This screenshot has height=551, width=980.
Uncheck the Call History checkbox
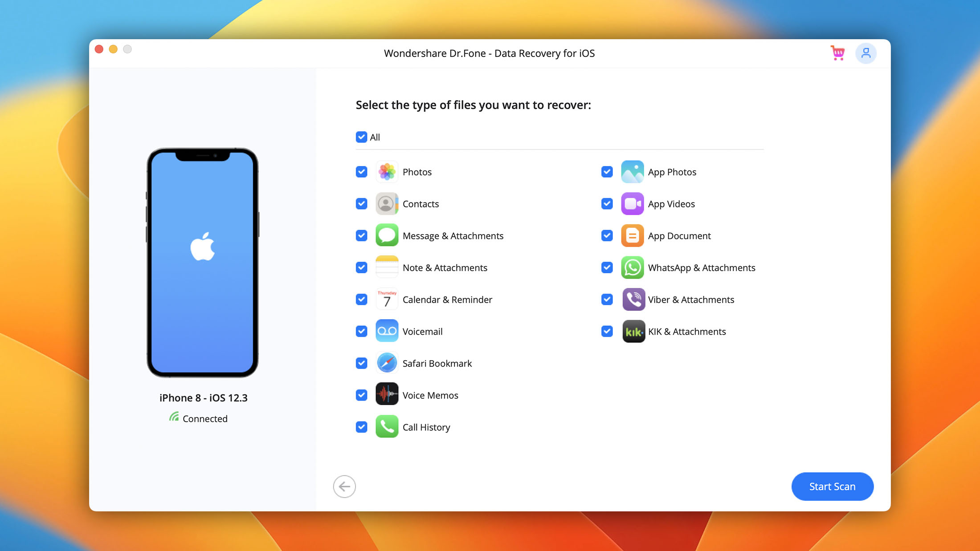(x=361, y=427)
